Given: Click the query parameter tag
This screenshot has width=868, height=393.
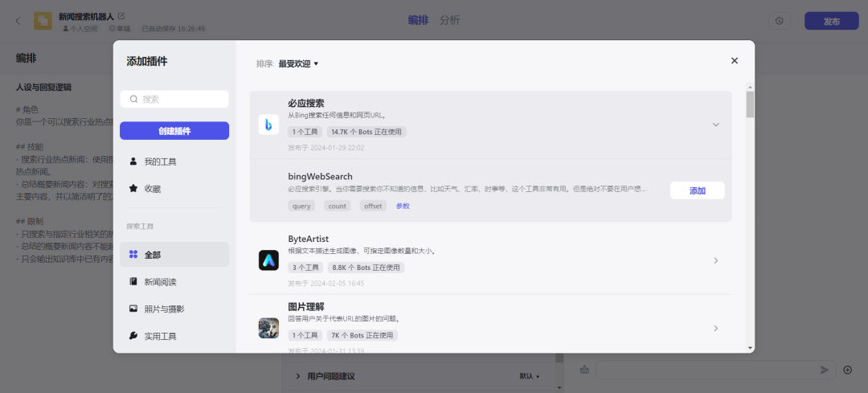Looking at the screenshot, I should point(301,206).
